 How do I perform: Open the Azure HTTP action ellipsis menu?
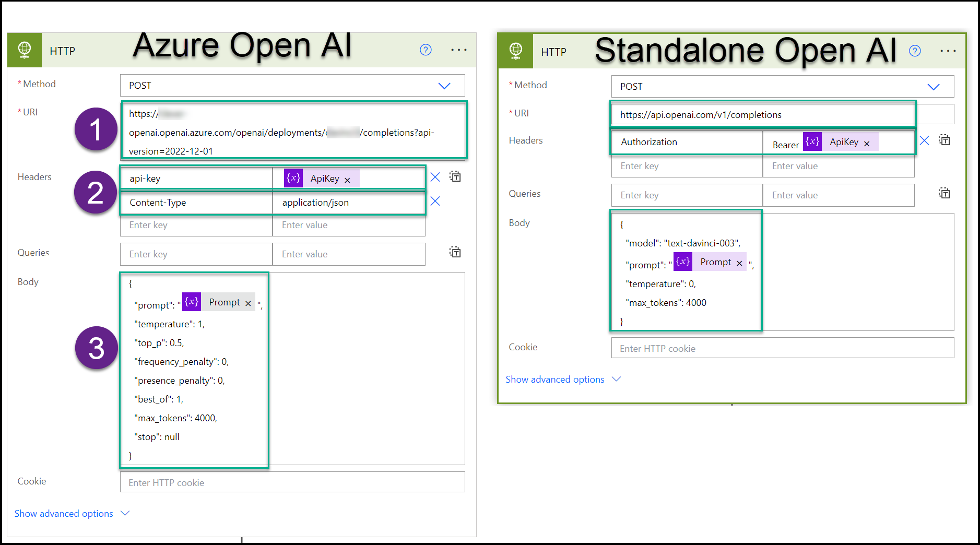click(x=459, y=50)
